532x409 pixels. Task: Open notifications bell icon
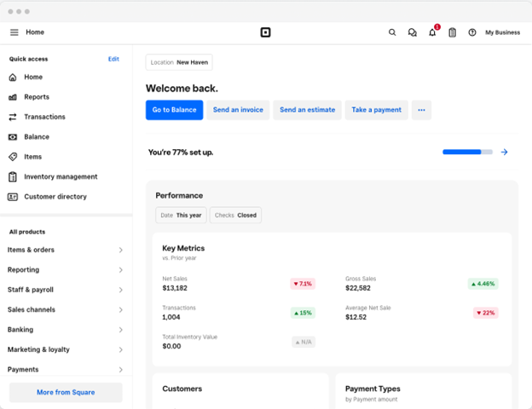[432, 32]
